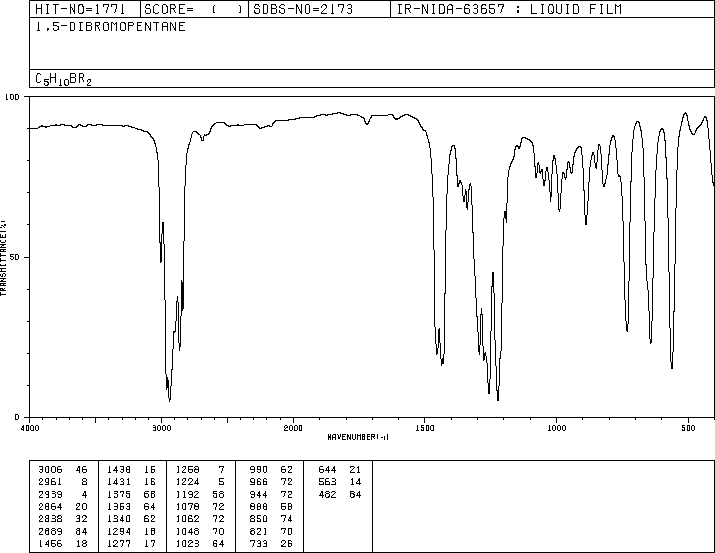
Task: Select peak 1363 in the peak table
Action: tap(119, 506)
